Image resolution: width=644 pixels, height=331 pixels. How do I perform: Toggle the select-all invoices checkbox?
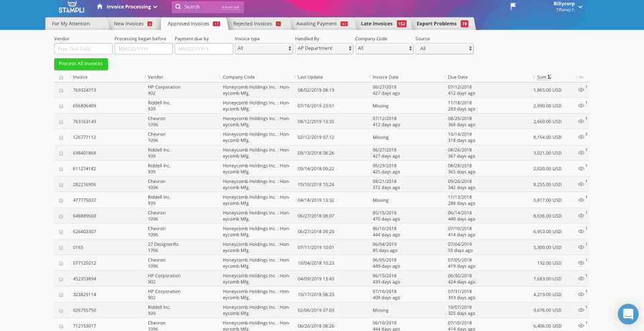click(61, 78)
